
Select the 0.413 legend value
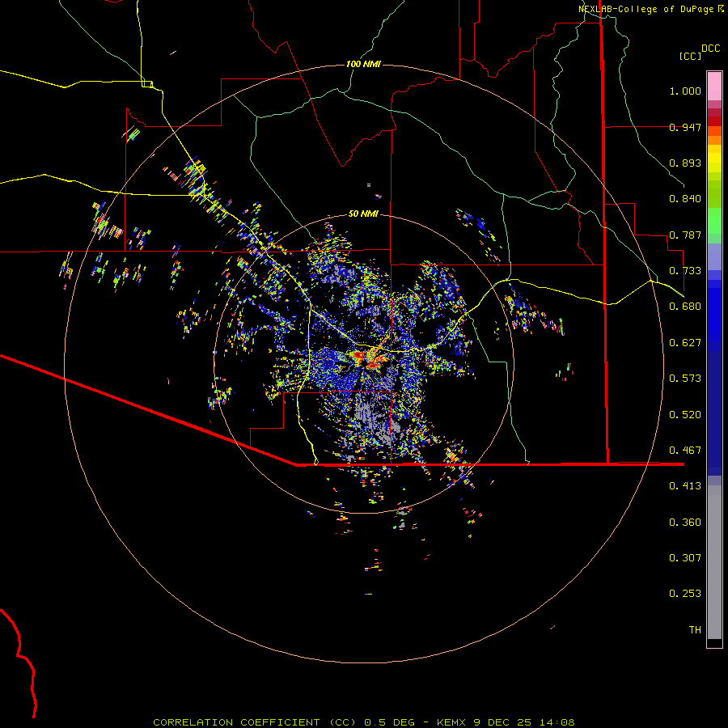(x=685, y=486)
